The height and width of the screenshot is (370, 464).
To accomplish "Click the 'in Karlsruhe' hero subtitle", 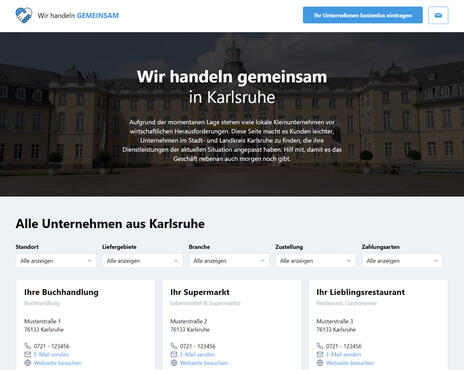I will [x=232, y=97].
